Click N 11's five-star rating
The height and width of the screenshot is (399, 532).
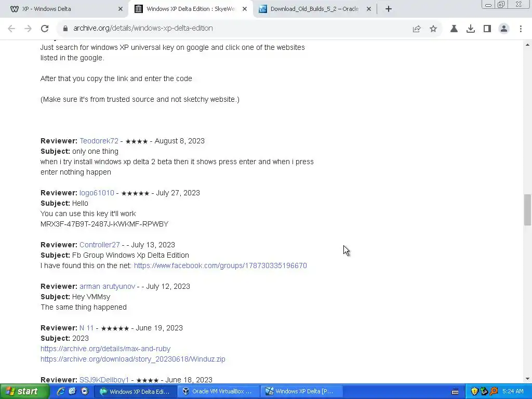pos(115,328)
